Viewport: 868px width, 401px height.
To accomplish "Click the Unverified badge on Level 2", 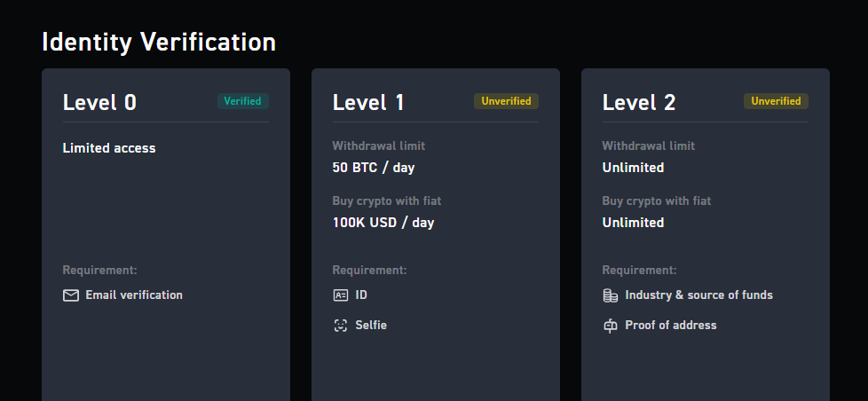I will pos(776,101).
